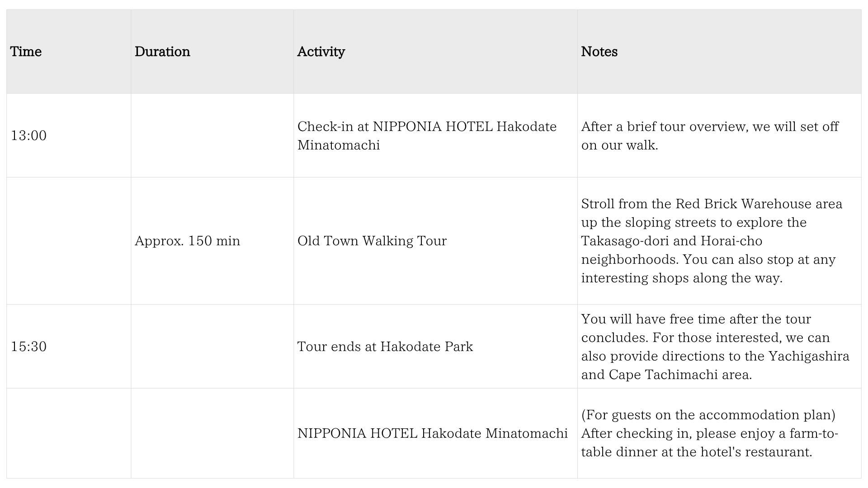The height and width of the screenshot is (488, 868).
Task: Select the Notes column header
Action: coord(599,52)
